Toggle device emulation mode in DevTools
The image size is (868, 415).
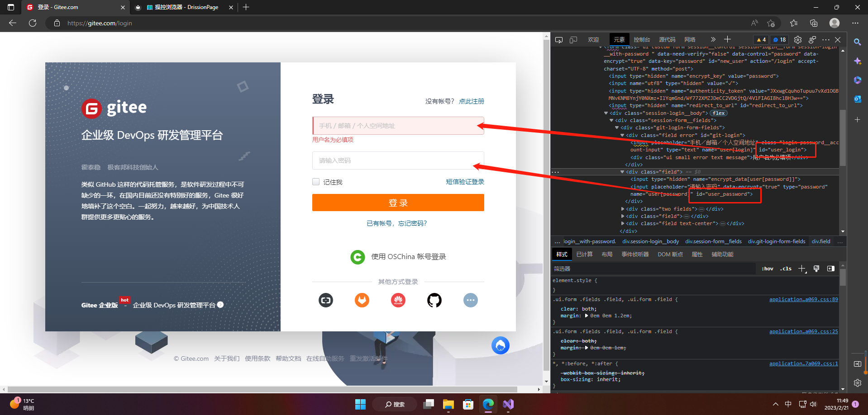tap(573, 40)
